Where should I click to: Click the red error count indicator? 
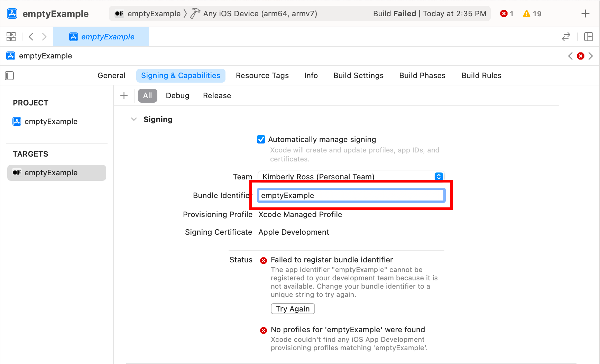coord(507,14)
